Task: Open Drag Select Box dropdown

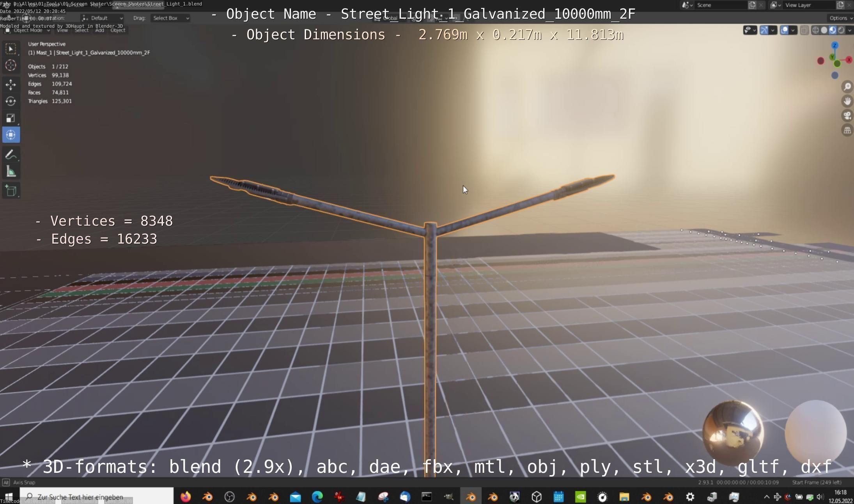Action: (170, 18)
